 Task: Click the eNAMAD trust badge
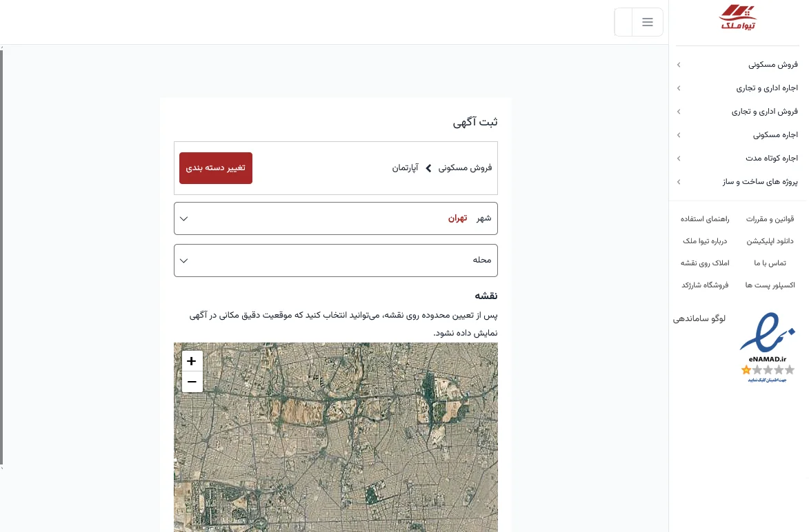767,347
